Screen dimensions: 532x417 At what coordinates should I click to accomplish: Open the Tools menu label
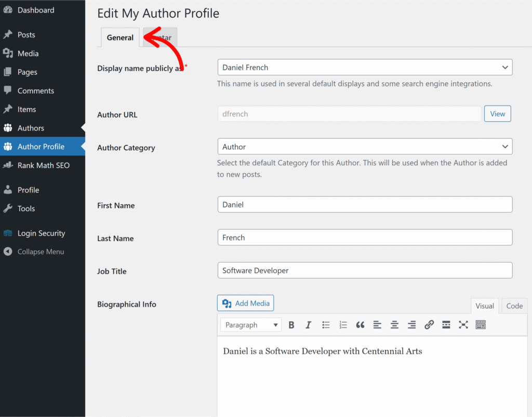coord(26,208)
